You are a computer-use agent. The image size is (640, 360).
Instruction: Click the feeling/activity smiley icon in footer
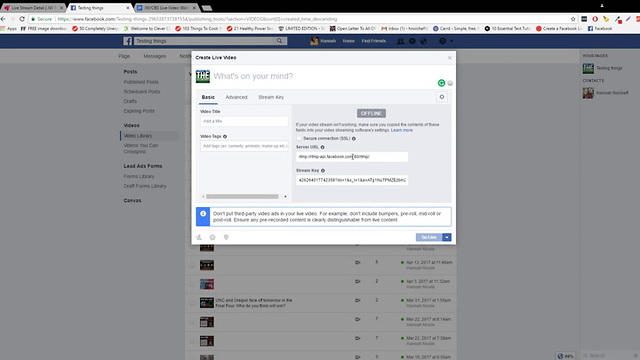point(212,237)
